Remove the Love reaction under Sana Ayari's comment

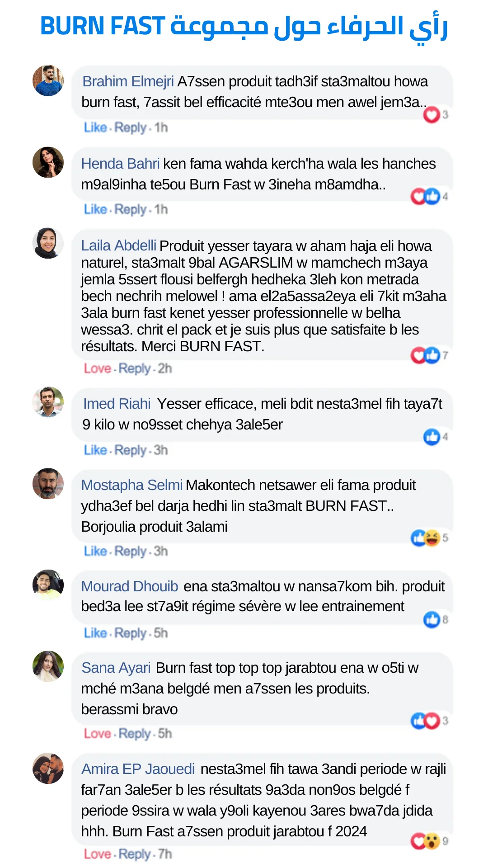pos(98,733)
